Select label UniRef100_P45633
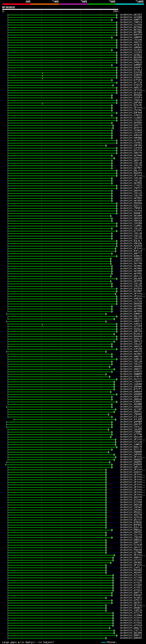The width and height of the screenshot is (146, 644). pyautogui.click(x=131, y=63)
